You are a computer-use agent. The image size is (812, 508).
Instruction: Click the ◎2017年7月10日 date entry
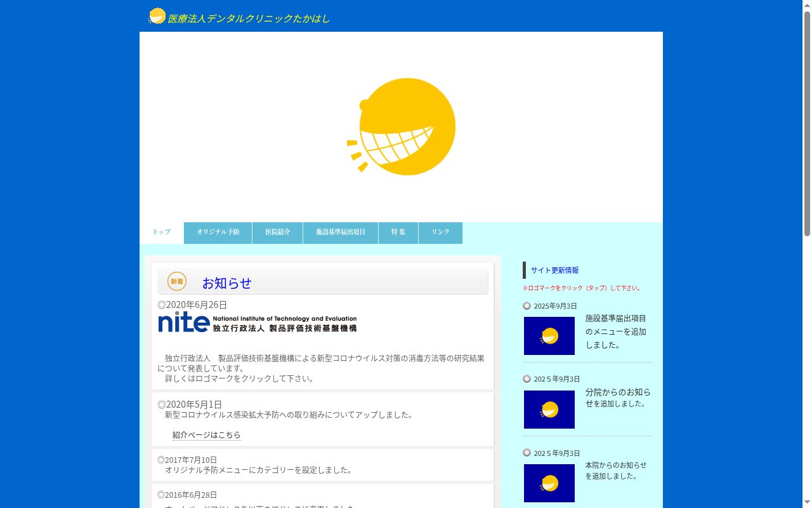[x=187, y=460]
